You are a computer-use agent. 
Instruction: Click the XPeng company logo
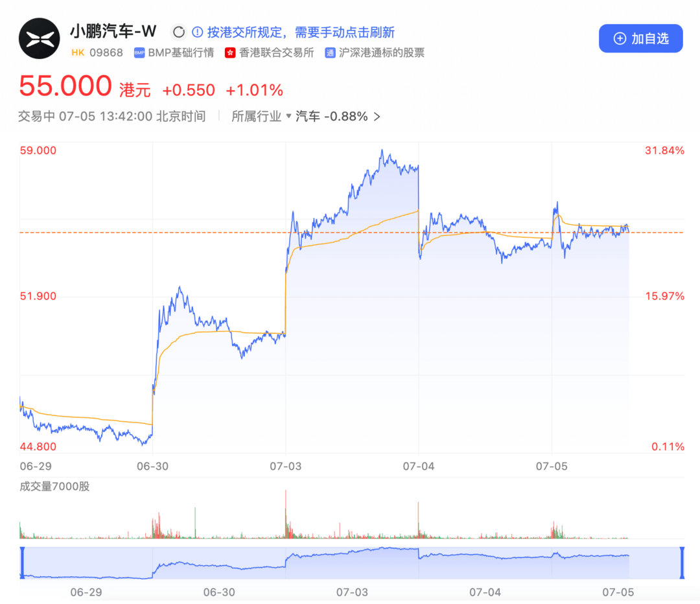pyautogui.click(x=40, y=38)
